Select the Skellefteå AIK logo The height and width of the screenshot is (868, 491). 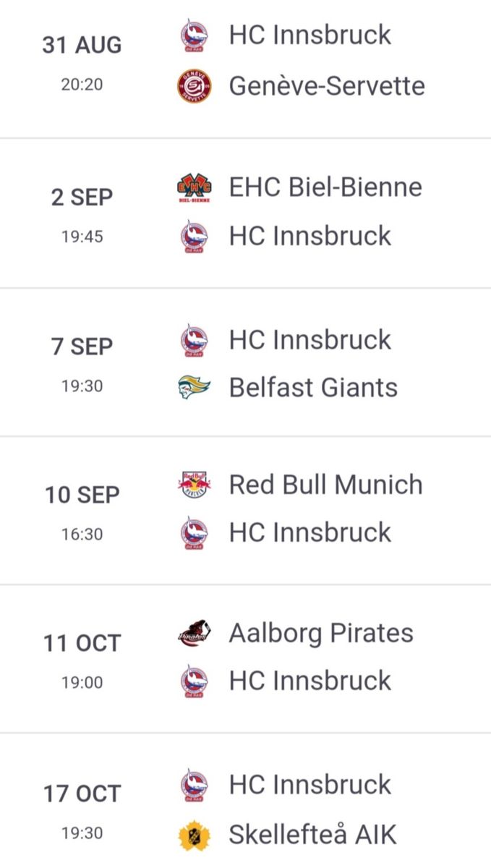194,835
